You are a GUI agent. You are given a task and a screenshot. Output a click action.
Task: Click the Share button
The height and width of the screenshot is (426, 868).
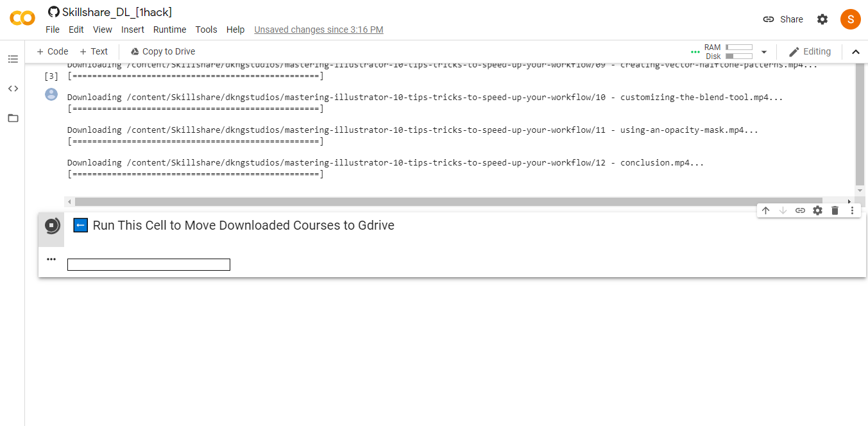783,19
